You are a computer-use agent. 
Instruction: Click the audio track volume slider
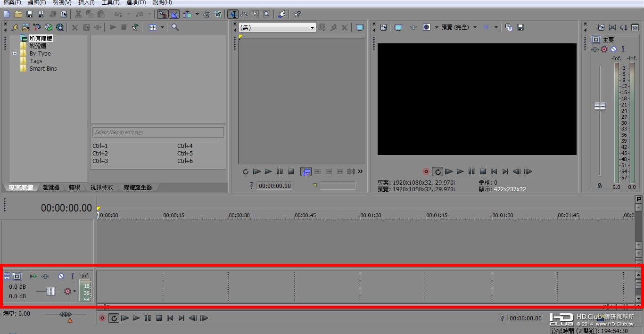pyautogui.click(x=50, y=292)
